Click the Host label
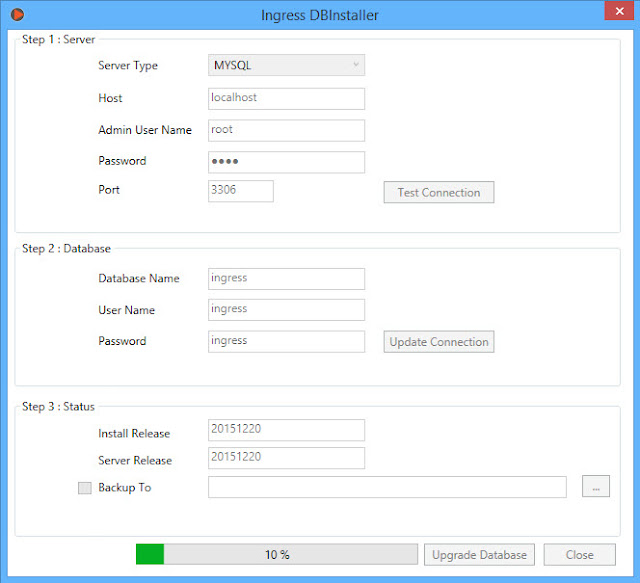 pos(110,98)
